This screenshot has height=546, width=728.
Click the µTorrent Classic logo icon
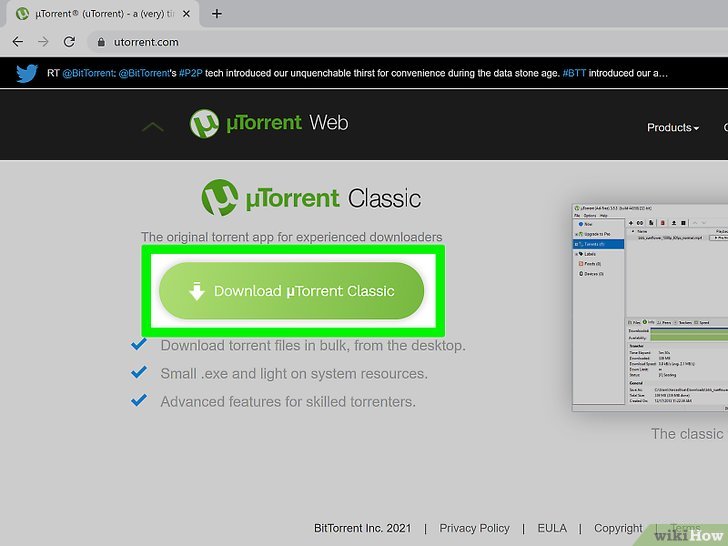(x=220, y=198)
